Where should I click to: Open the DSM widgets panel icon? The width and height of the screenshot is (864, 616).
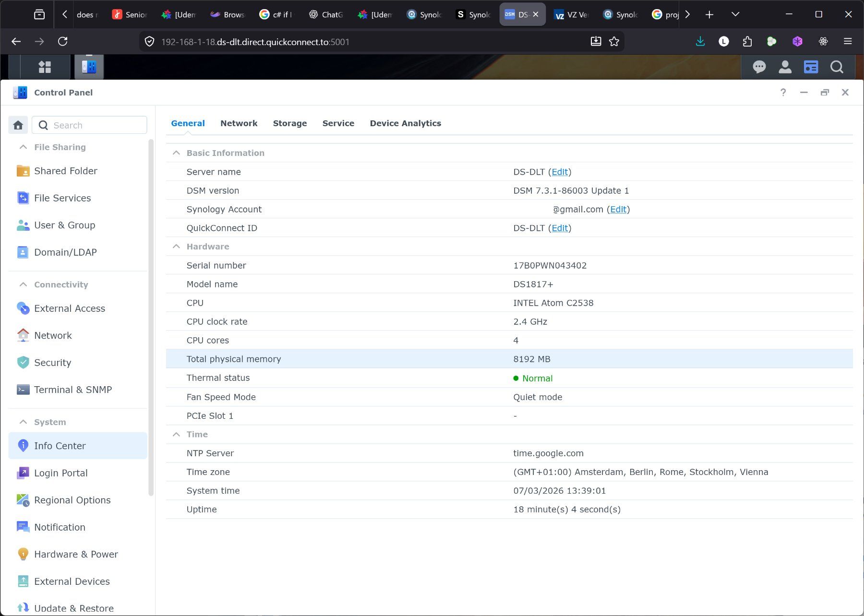tap(811, 67)
